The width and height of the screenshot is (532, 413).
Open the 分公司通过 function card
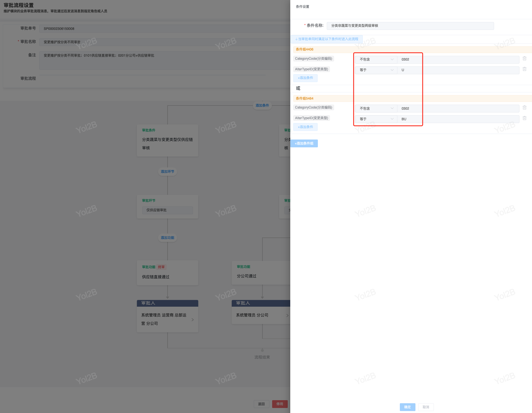click(x=261, y=273)
